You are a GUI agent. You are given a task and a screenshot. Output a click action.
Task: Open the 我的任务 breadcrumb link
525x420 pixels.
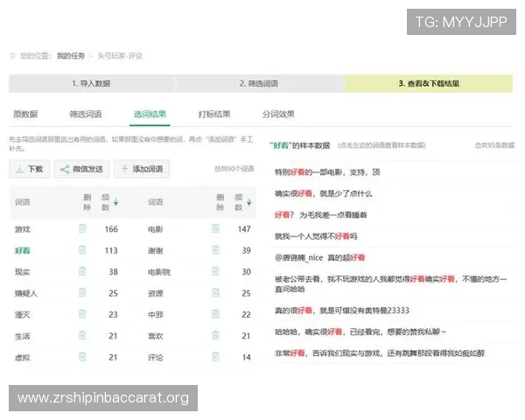click(x=71, y=56)
